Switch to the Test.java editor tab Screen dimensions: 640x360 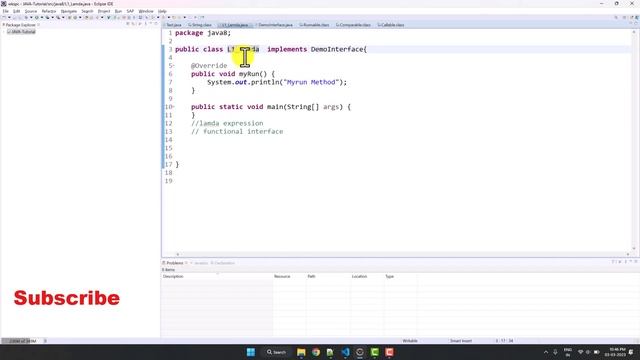(x=173, y=25)
